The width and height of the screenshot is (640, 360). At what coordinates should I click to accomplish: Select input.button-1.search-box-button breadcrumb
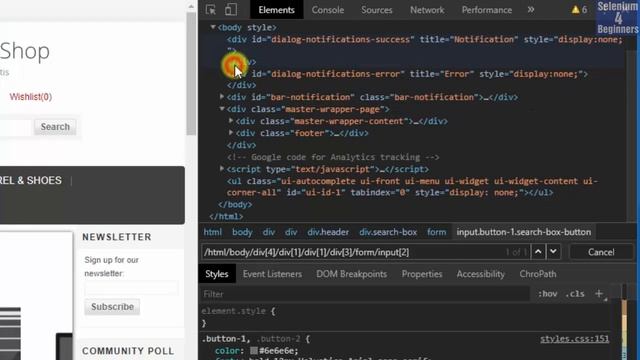[524, 232]
